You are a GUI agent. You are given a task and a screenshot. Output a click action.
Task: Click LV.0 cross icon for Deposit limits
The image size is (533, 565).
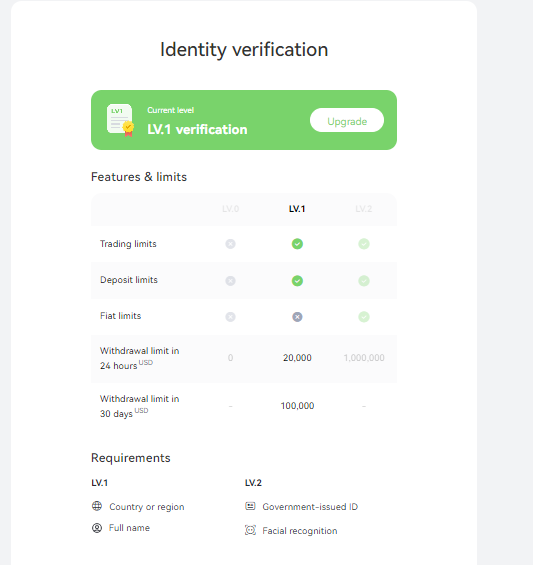[x=231, y=281]
